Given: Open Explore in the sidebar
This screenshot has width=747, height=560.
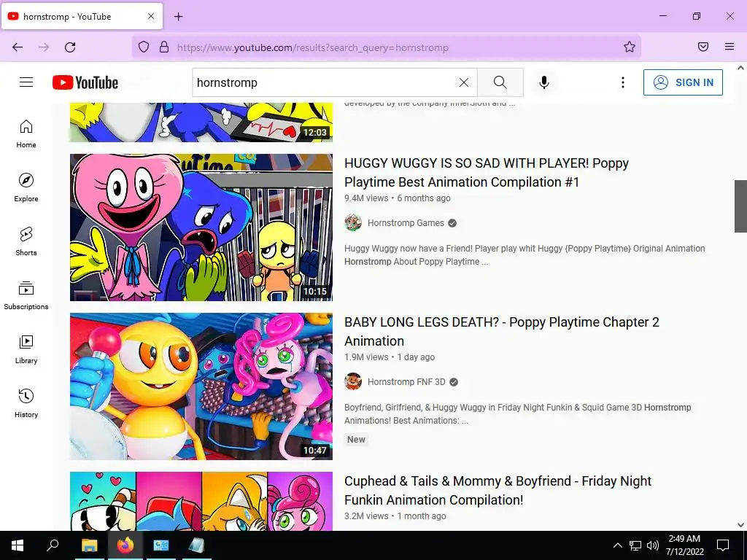Looking at the screenshot, I should tap(26, 187).
